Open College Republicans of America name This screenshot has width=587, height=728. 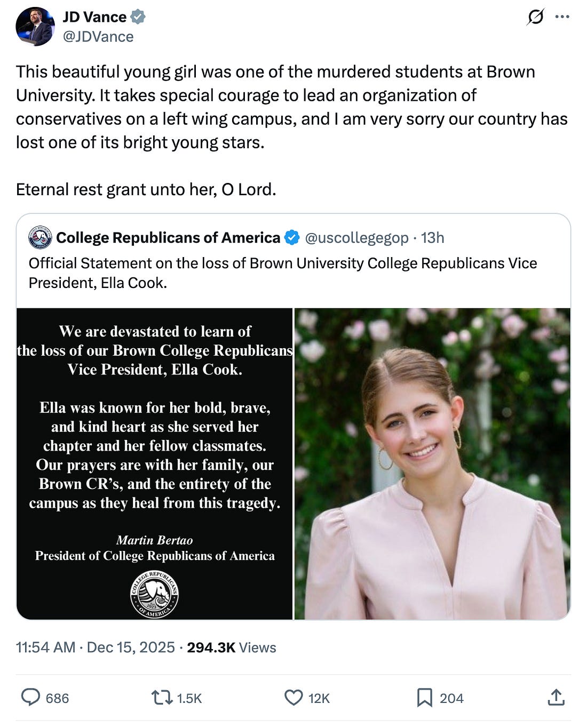point(168,238)
